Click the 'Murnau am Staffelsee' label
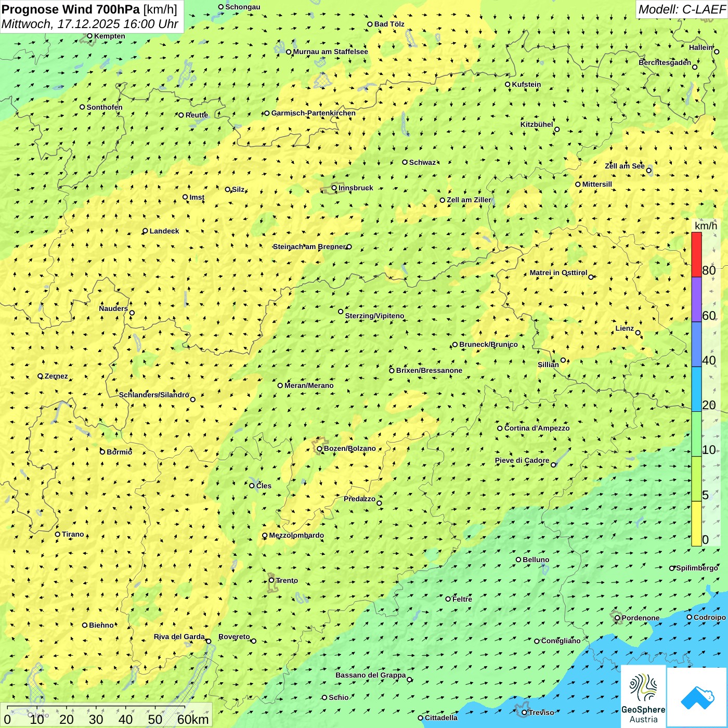This screenshot has height=728, width=728. pos(330,51)
